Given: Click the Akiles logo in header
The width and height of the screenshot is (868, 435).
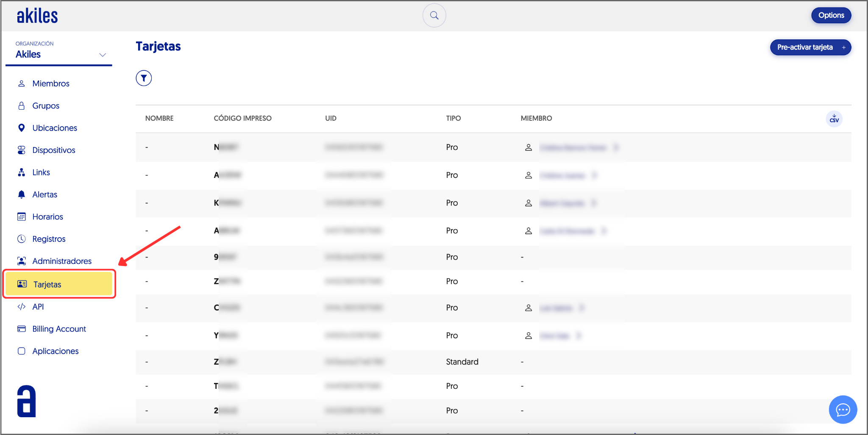Looking at the screenshot, I should tap(37, 16).
